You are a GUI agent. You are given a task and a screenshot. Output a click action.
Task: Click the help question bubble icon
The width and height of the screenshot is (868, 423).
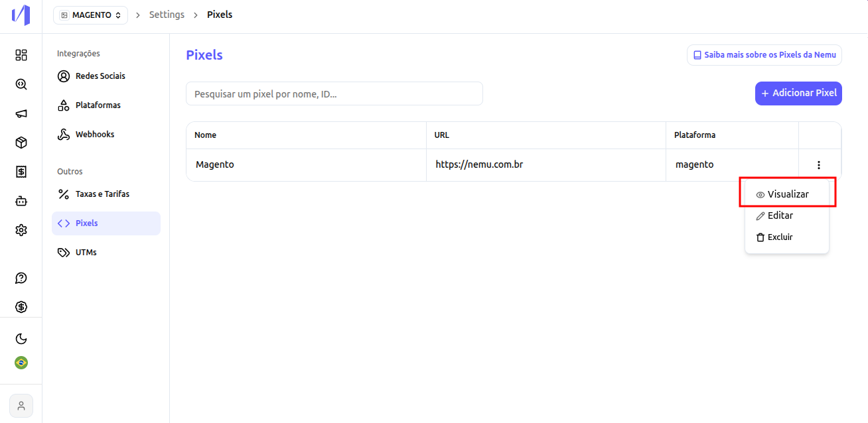[21, 278]
